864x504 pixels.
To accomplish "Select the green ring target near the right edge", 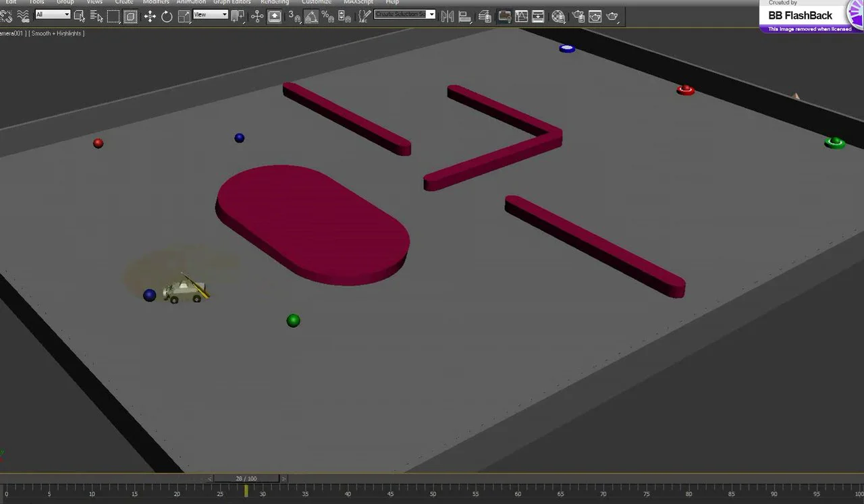I will point(835,142).
